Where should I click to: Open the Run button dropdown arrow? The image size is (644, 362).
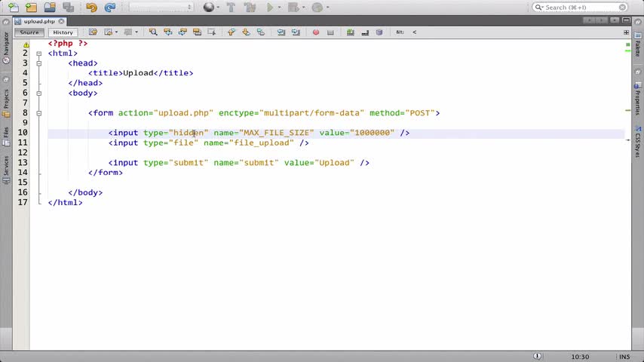280,8
